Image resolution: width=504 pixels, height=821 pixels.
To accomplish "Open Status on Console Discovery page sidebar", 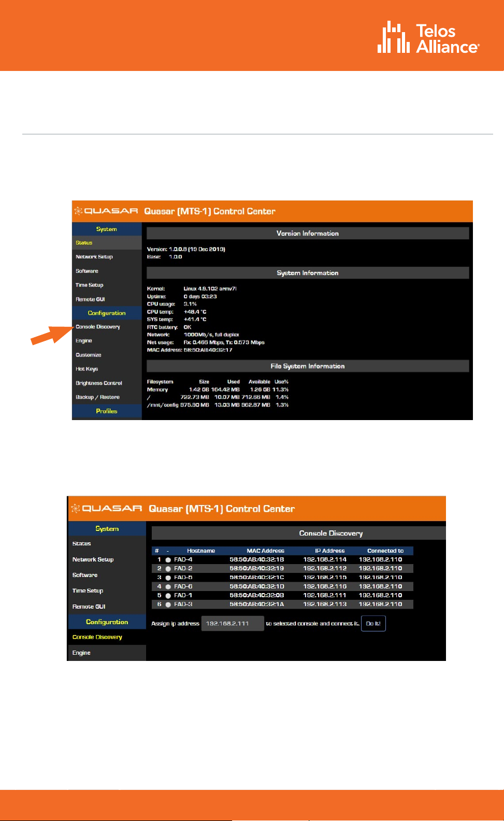I will [82, 544].
